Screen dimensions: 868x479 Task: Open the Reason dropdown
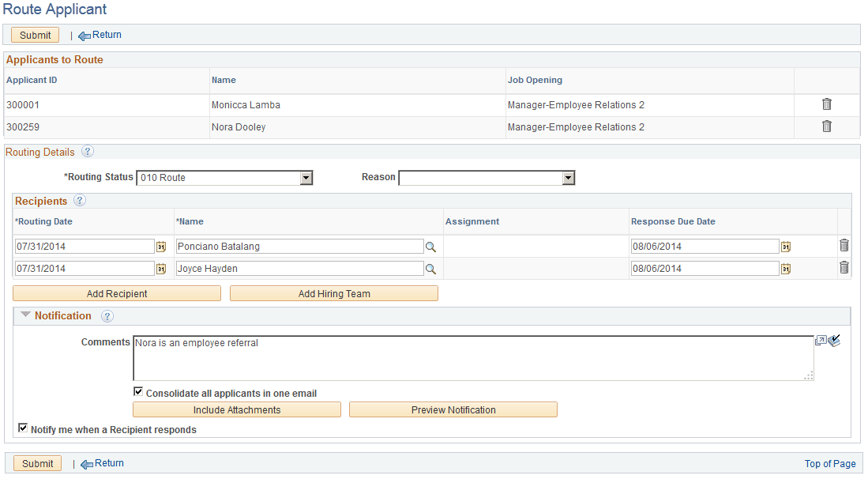coord(568,177)
